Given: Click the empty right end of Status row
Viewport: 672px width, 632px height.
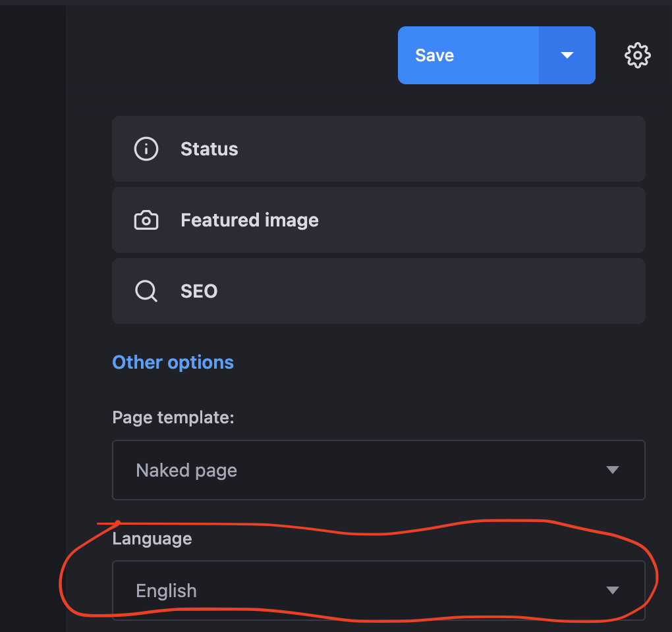Looking at the screenshot, I should coord(593,149).
